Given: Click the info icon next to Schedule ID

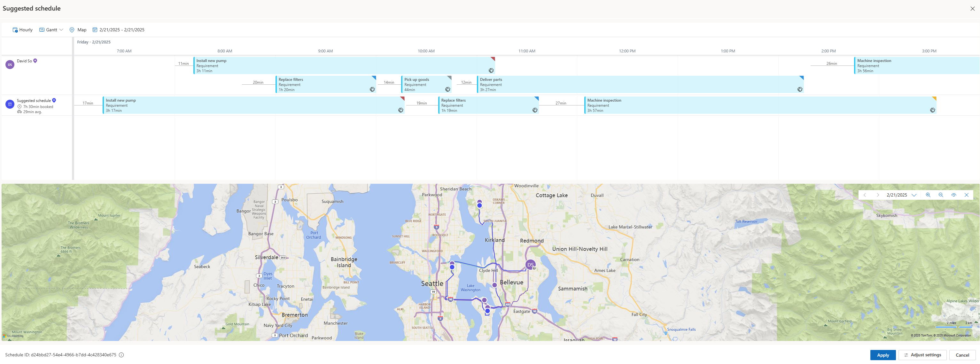Looking at the screenshot, I should tap(121, 354).
